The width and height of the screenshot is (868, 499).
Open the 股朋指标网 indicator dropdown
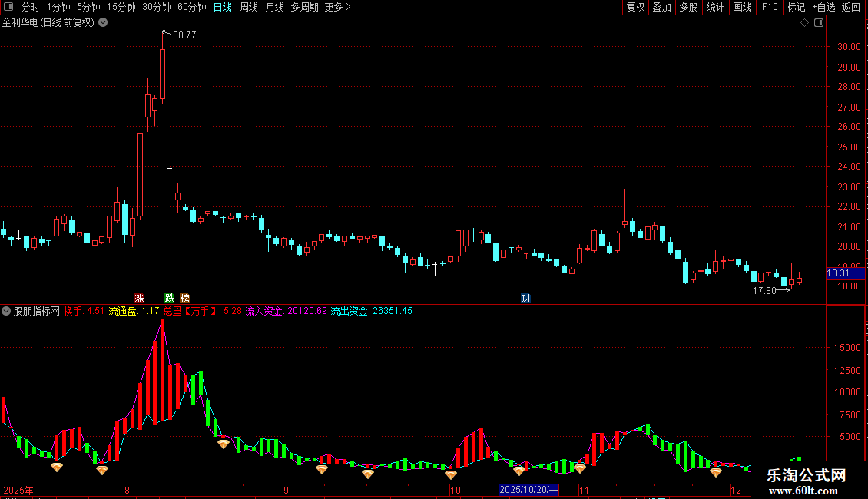point(6,311)
